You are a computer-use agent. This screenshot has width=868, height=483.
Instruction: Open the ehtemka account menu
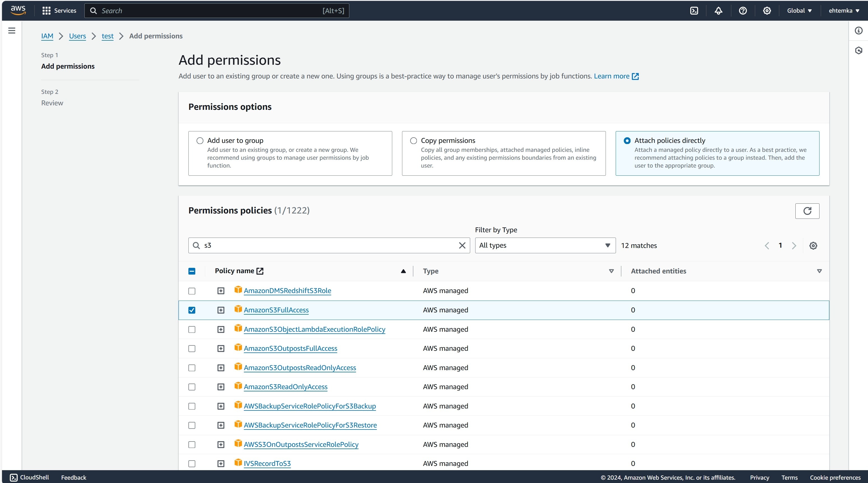click(844, 11)
